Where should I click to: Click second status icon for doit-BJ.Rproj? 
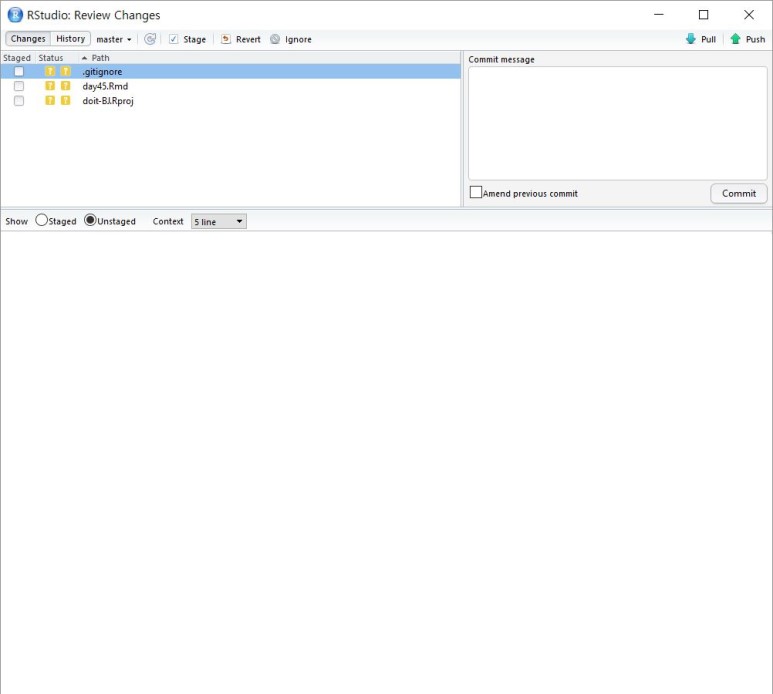click(65, 101)
